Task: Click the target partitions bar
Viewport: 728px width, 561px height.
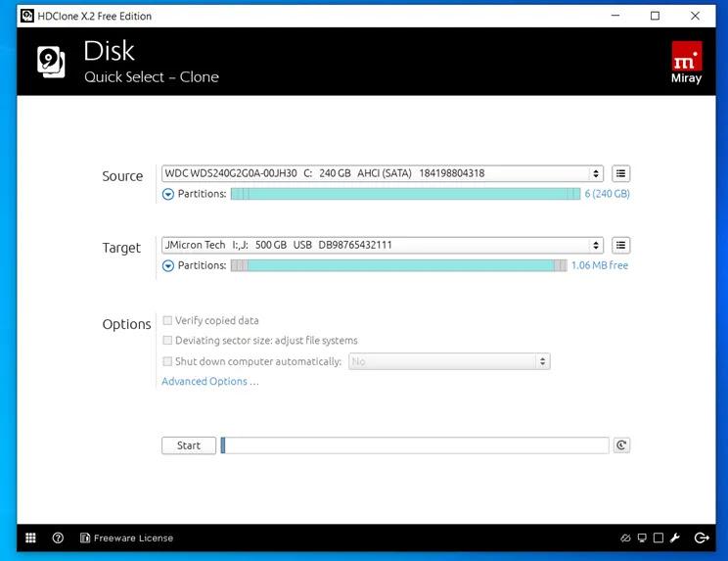Action: click(x=399, y=265)
